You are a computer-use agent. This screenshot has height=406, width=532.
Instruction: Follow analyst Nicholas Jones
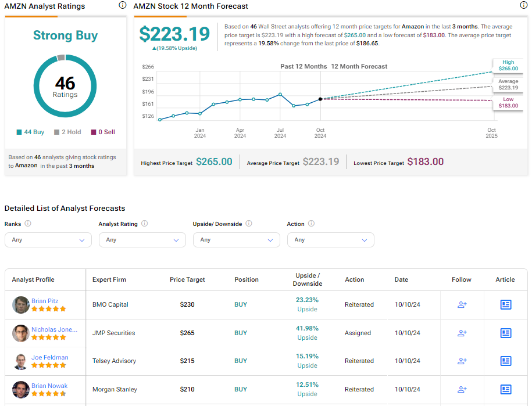(x=462, y=333)
